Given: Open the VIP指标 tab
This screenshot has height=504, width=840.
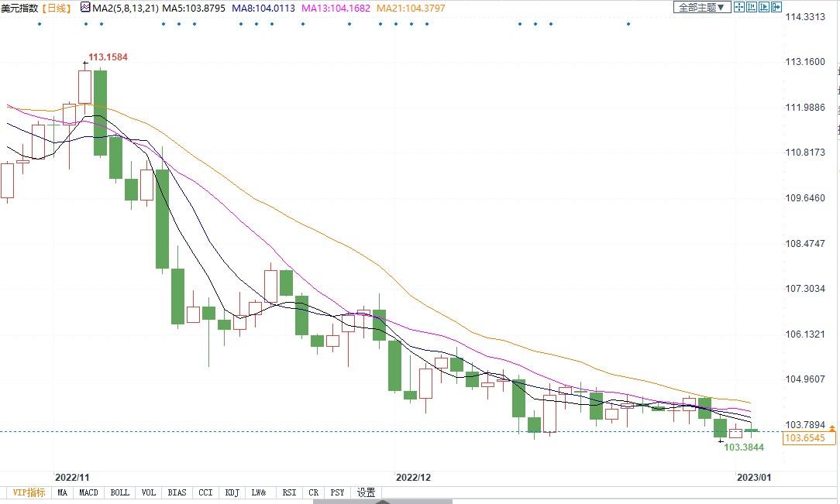Looking at the screenshot, I should (x=29, y=492).
